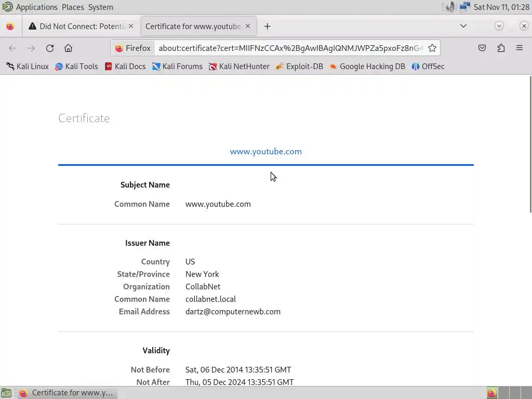Open the Google Hacking DB bookmark

point(367,66)
